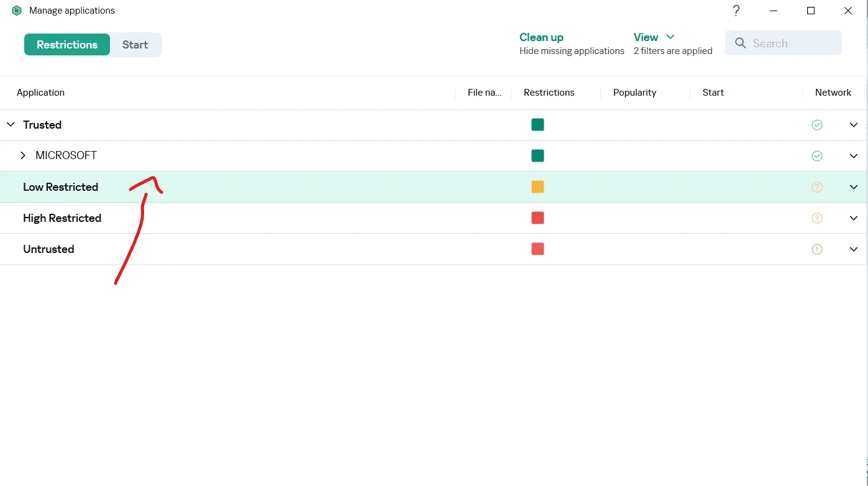Open the Trusted row network dropdown
The width and height of the screenshot is (868, 486).
click(x=854, y=125)
